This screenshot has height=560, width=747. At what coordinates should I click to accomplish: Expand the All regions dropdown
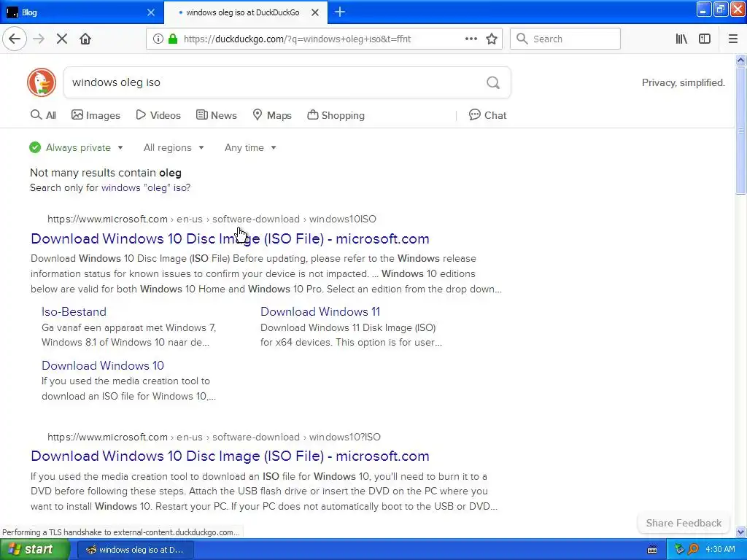[x=174, y=147]
